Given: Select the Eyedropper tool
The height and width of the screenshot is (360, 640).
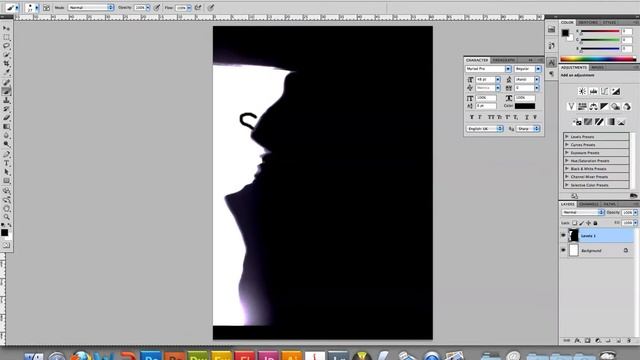Looking at the screenshot, I should (6, 72).
